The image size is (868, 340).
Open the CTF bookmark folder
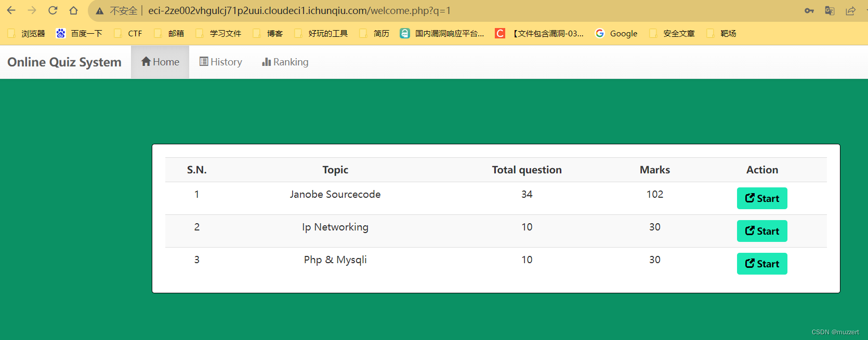pyautogui.click(x=128, y=33)
